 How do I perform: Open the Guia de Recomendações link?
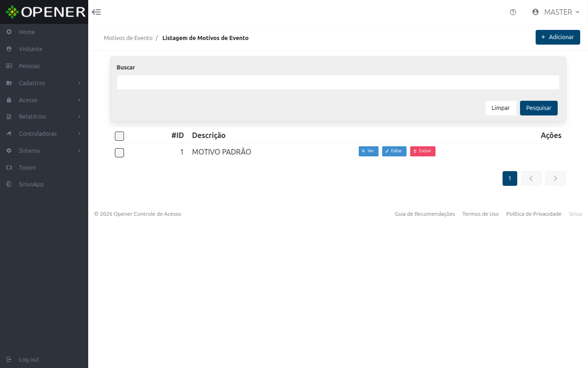425,214
